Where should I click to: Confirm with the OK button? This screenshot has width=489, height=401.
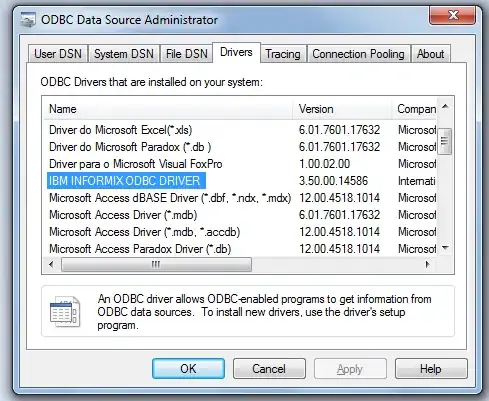[188, 369]
